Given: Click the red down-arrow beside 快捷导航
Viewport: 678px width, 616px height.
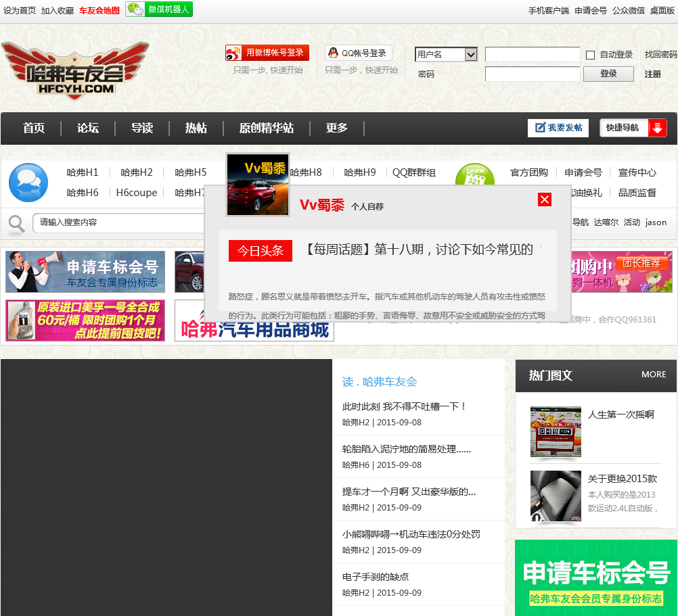Looking at the screenshot, I should (657, 128).
